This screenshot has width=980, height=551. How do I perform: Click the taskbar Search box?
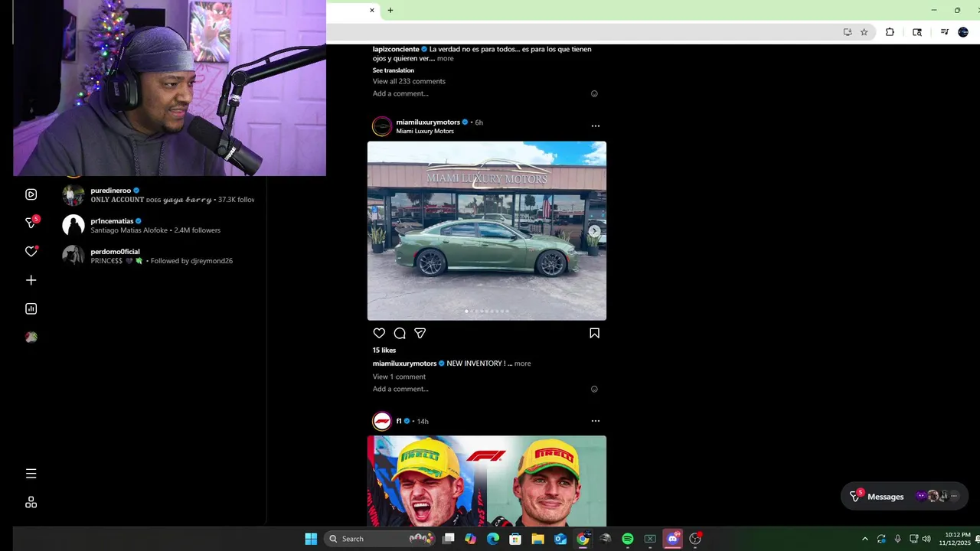[x=381, y=539]
